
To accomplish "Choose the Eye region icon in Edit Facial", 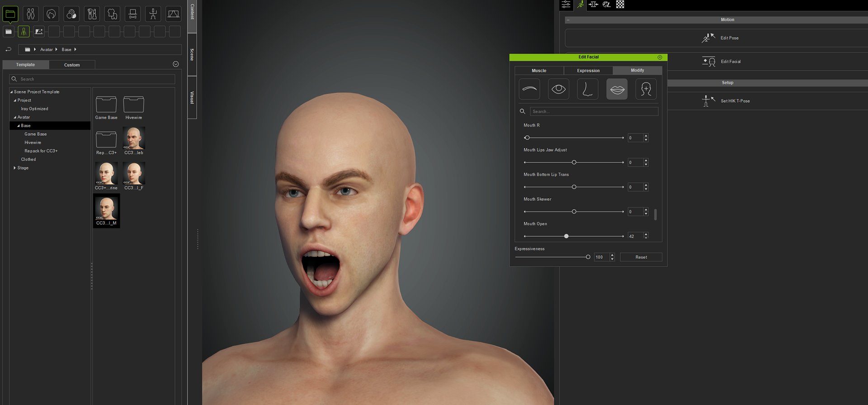I will tap(558, 89).
